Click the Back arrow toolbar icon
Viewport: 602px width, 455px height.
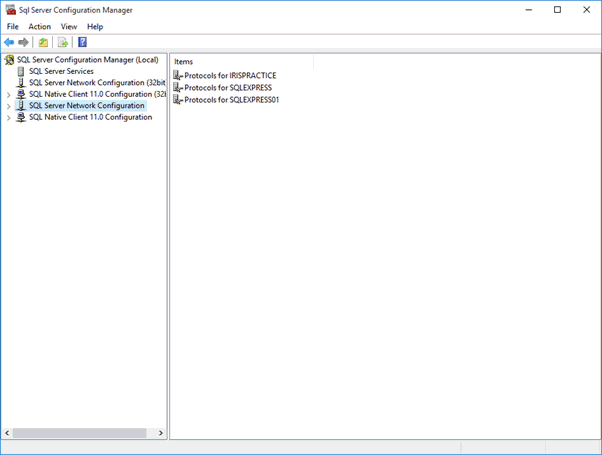click(9, 42)
